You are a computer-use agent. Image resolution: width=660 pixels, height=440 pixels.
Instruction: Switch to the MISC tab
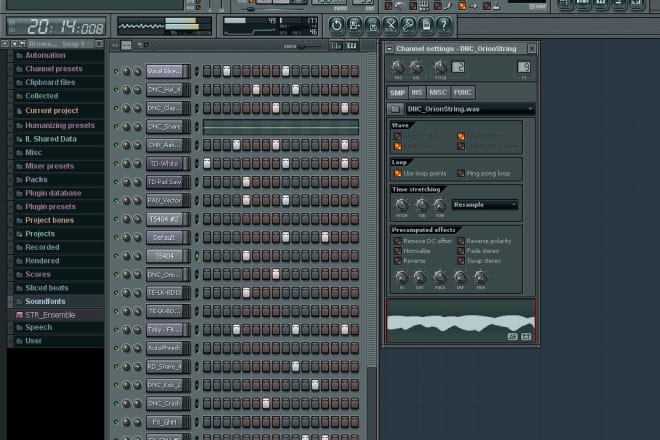[438, 93]
